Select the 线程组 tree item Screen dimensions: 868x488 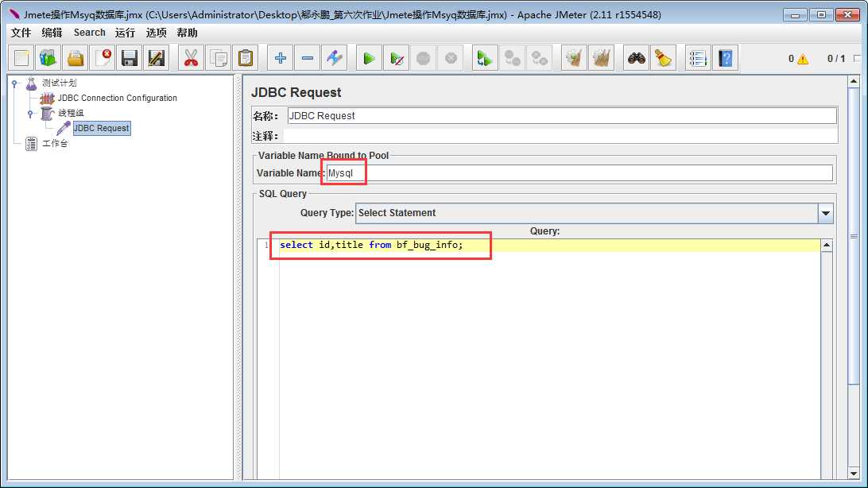tap(71, 113)
